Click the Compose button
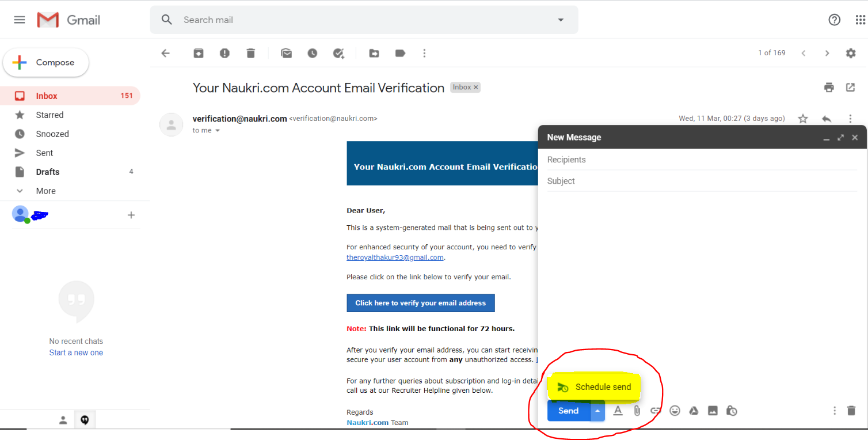Image resolution: width=868 pixels, height=440 pixels. coord(46,63)
